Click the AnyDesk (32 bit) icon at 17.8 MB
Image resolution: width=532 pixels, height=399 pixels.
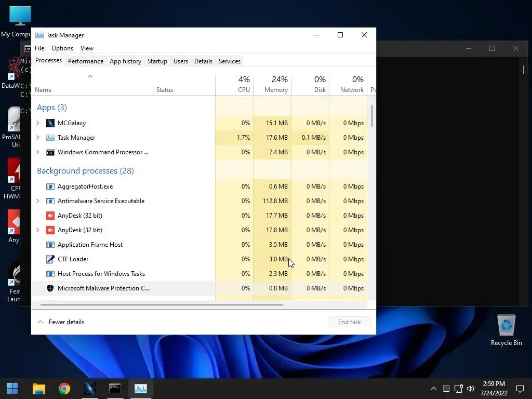(x=50, y=230)
